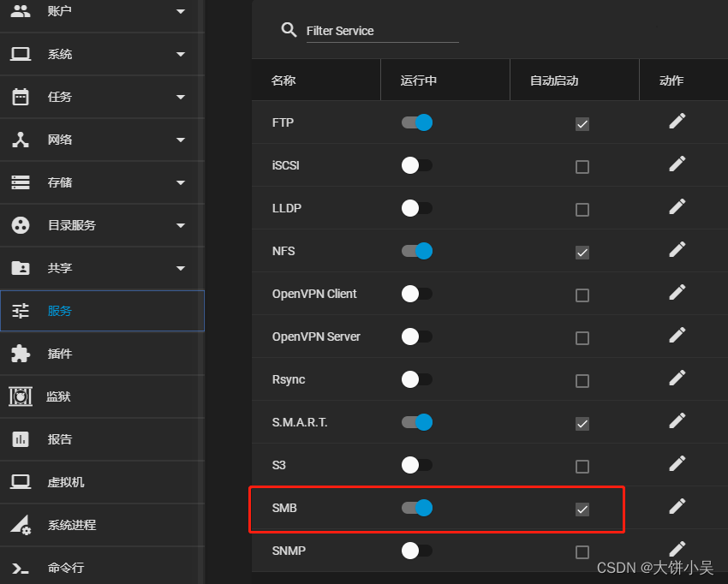This screenshot has height=584, width=728.
Task: Edit OpenVPN Server with pencil icon
Action: click(x=677, y=335)
